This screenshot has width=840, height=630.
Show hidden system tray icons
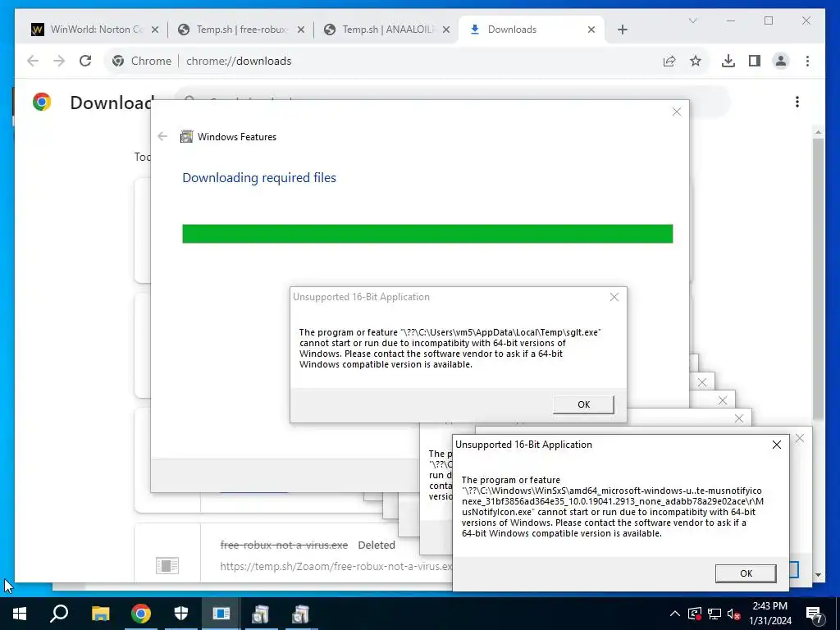coord(675,614)
